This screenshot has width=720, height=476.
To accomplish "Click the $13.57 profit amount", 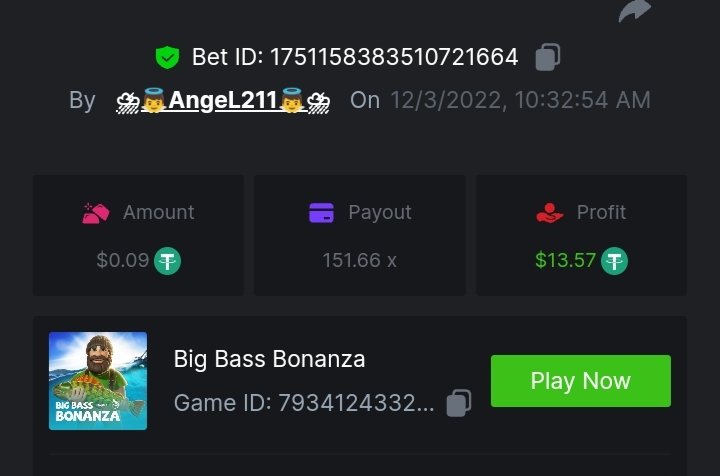I will pyautogui.click(x=565, y=261).
